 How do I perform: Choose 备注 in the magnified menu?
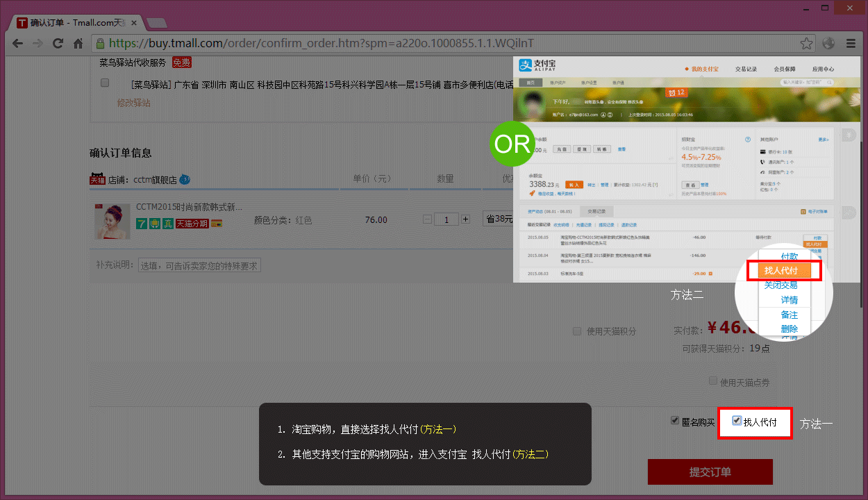790,315
